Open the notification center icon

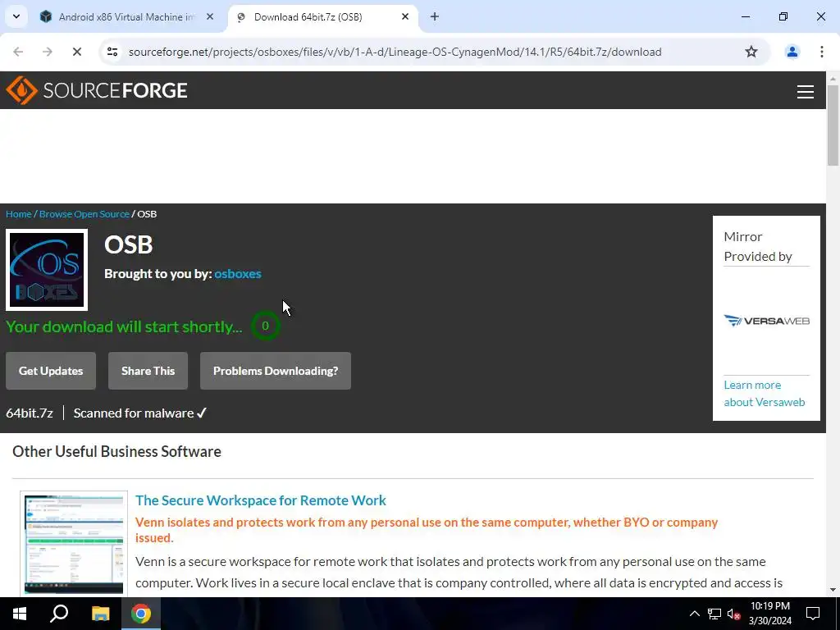813,614
